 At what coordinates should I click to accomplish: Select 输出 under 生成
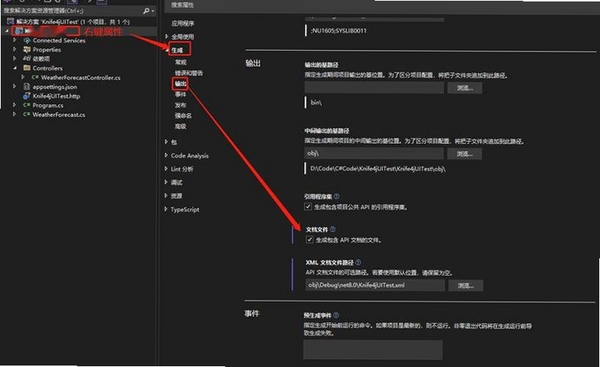pyautogui.click(x=181, y=83)
